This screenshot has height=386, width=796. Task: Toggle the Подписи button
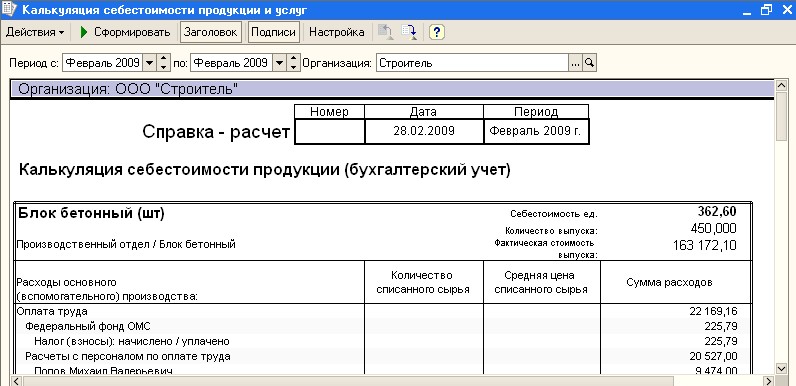(x=274, y=32)
